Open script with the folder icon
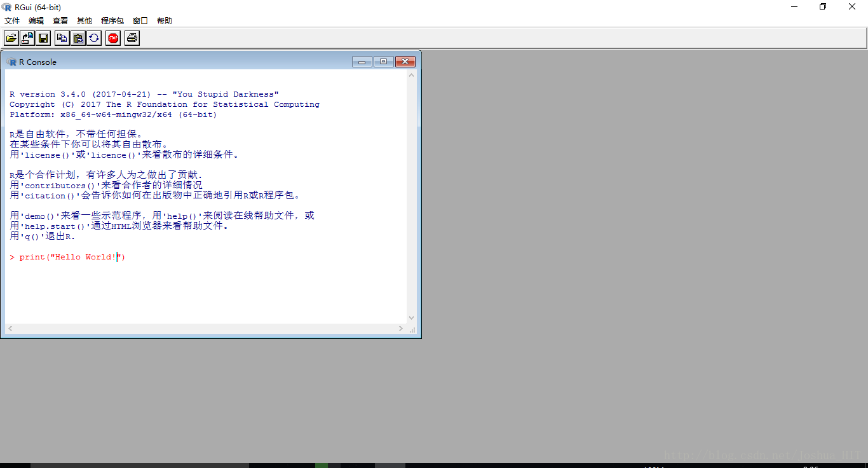 (11, 38)
